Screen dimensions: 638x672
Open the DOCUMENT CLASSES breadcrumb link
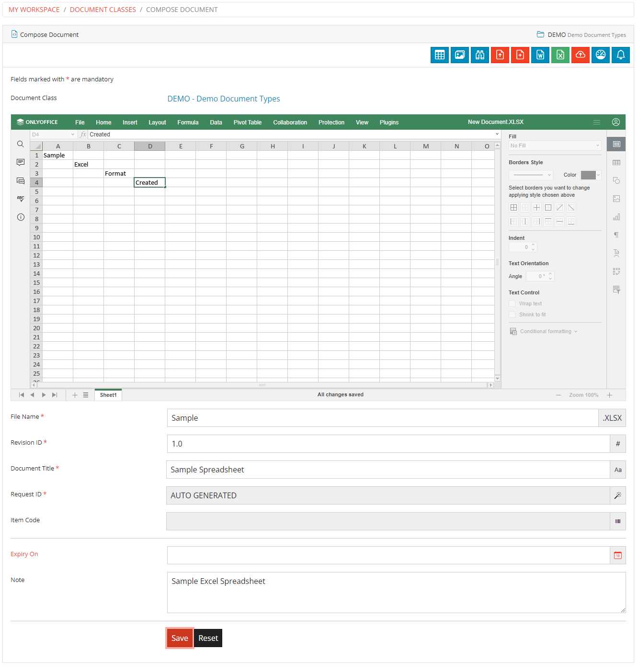tap(103, 9)
